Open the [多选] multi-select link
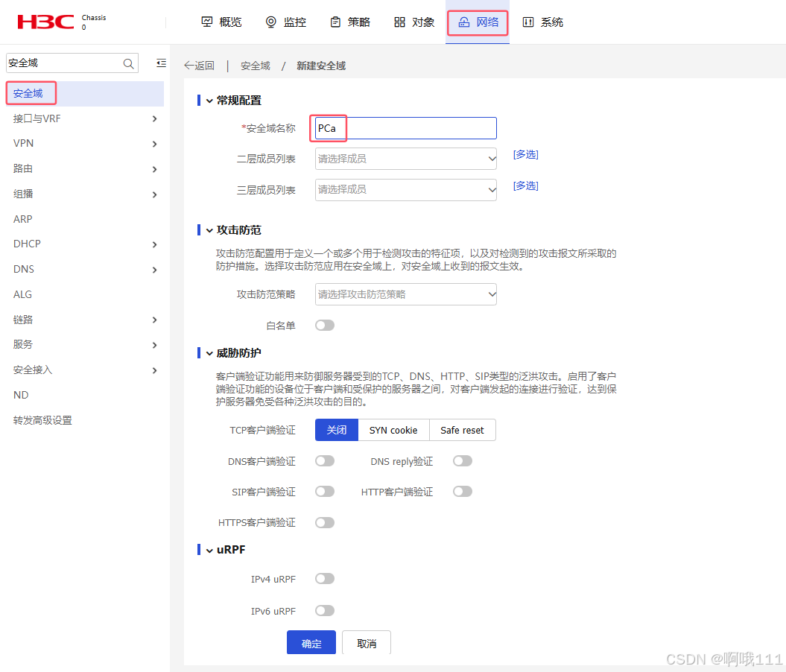Image resolution: width=786 pixels, height=672 pixels. pos(525,154)
